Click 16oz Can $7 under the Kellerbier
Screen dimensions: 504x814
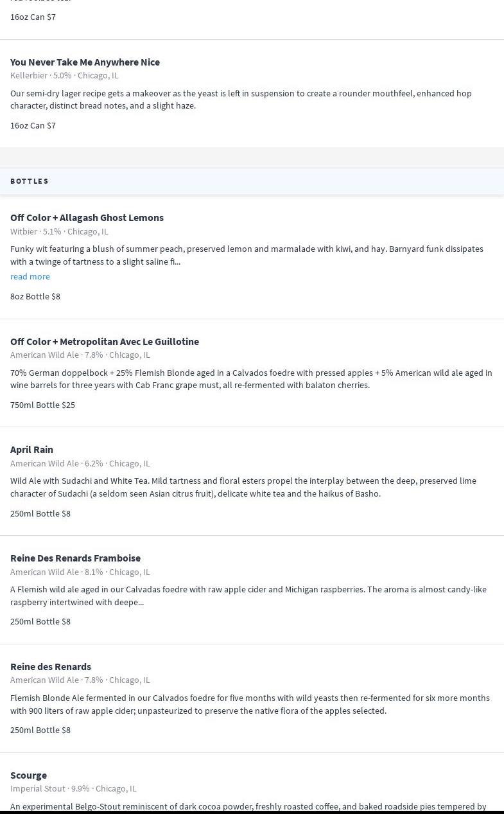click(x=33, y=125)
